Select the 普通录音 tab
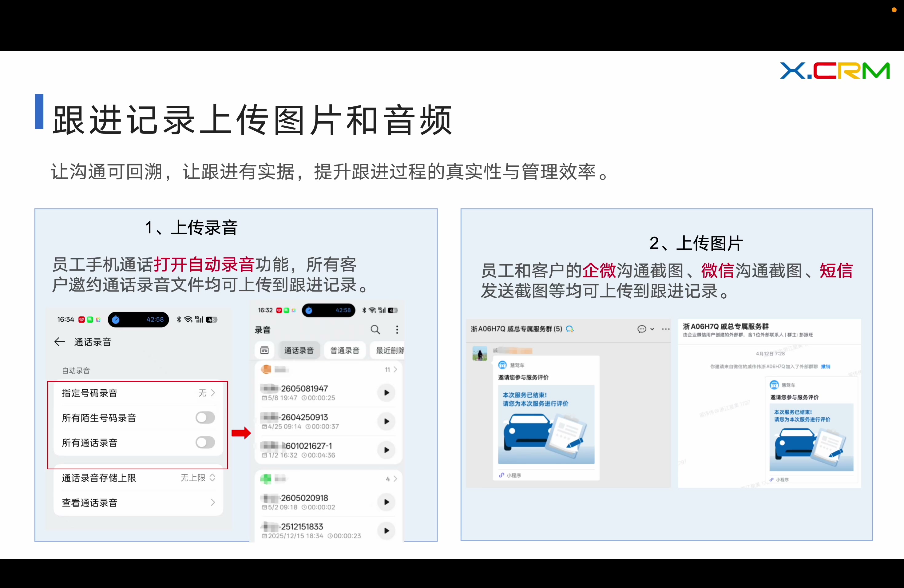The width and height of the screenshot is (904, 588). tap(344, 350)
